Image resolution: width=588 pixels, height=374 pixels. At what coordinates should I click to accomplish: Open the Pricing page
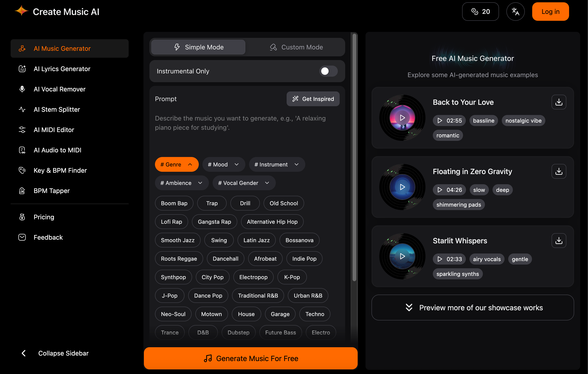pyautogui.click(x=44, y=217)
